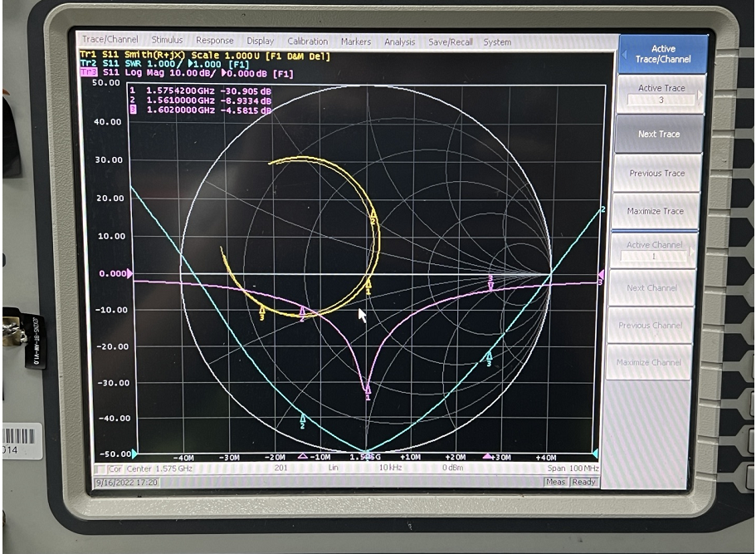Open the Markers menu
The height and width of the screenshot is (554, 756).
point(356,42)
